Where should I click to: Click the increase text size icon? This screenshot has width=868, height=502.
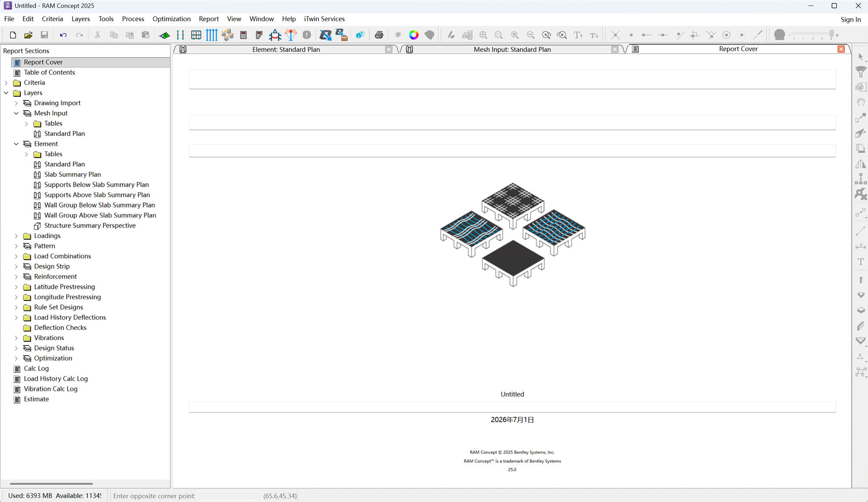pyautogui.click(x=578, y=35)
